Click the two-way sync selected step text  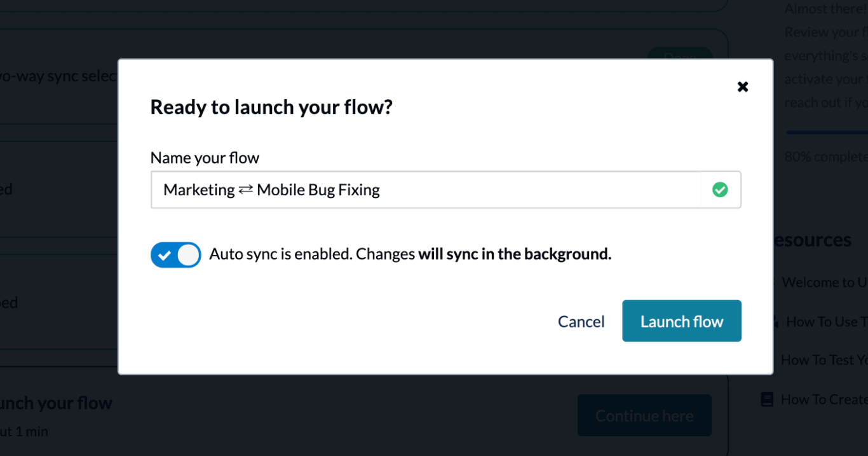58,76
